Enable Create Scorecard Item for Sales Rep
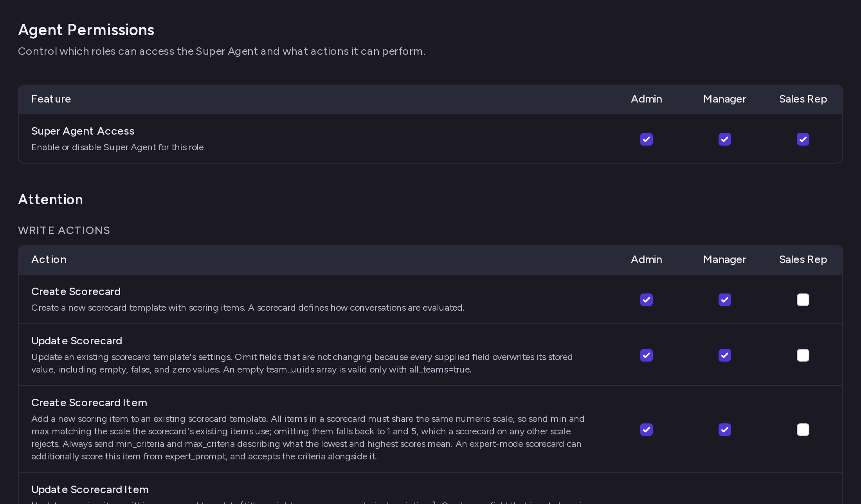This screenshot has height=504, width=861. [803, 430]
